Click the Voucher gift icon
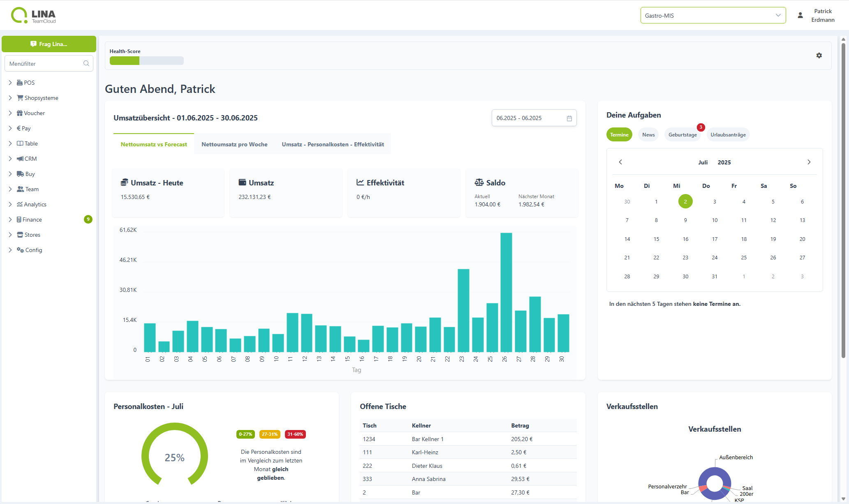The width and height of the screenshot is (849, 504). tap(20, 113)
